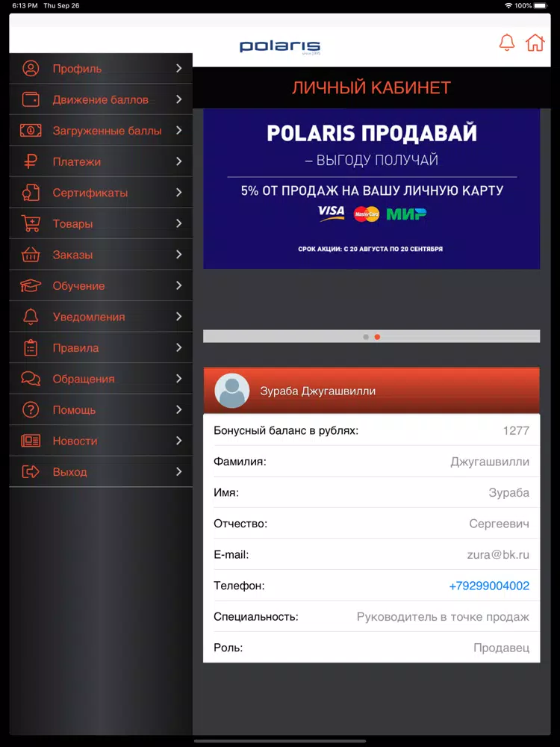Viewport: 560px width, 747px height.
Task: Select the second orange carousel dot
Action: [x=377, y=337]
